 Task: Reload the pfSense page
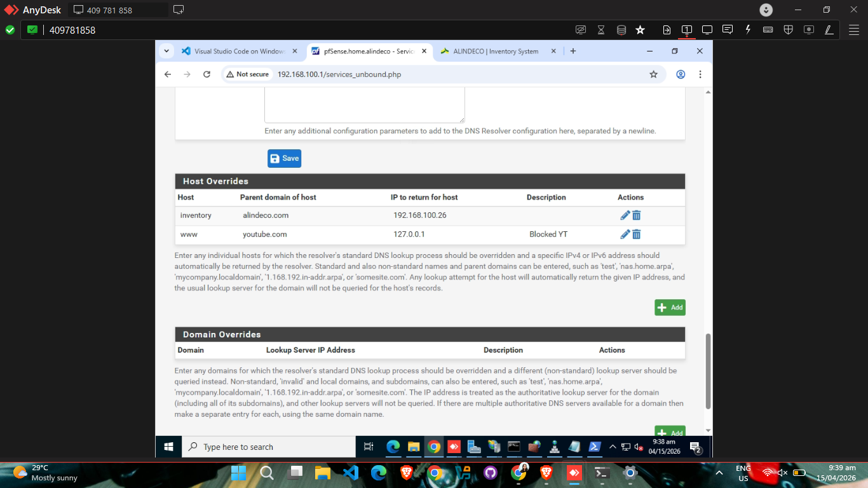pos(207,74)
